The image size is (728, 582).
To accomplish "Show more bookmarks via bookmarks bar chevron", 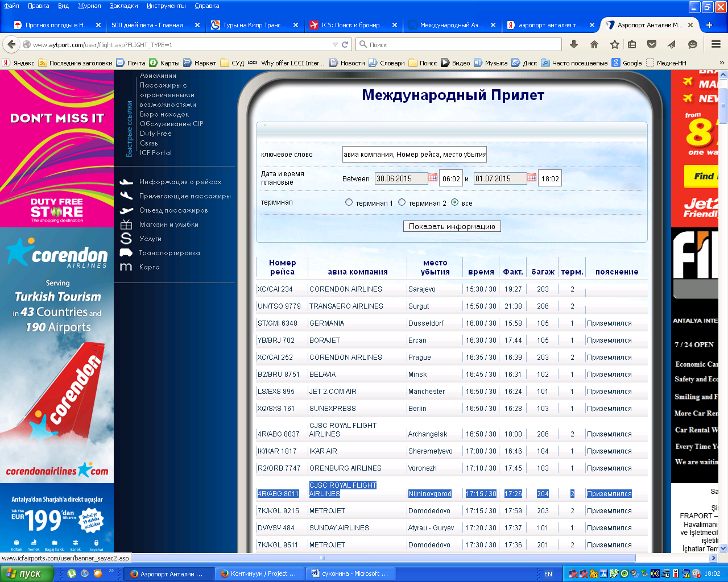I will pyautogui.click(x=722, y=63).
